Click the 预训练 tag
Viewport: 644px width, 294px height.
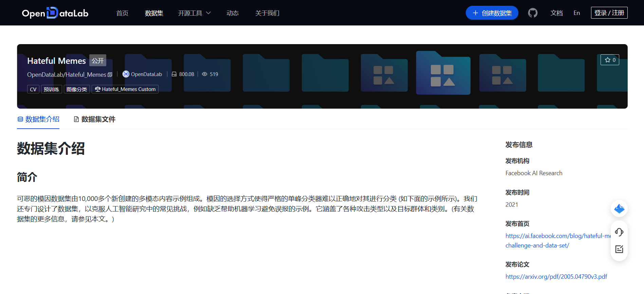51,89
